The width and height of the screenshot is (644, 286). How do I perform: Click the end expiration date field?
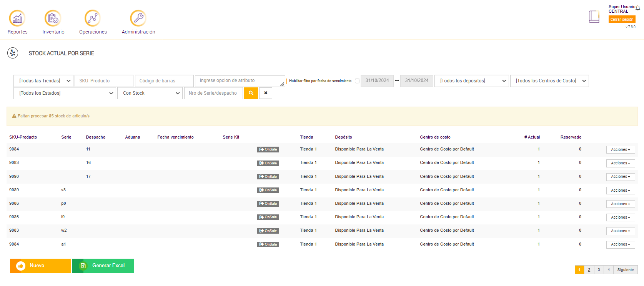pos(417,81)
